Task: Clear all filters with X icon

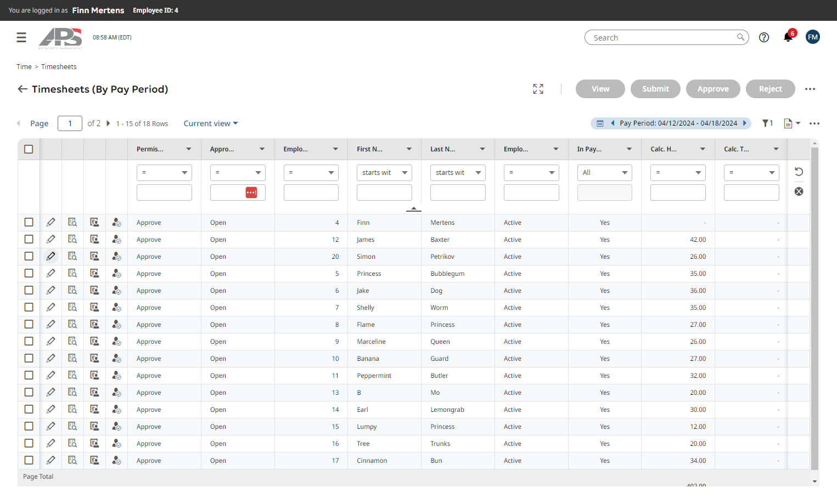Action: pyautogui.click(x=799, y=191)
